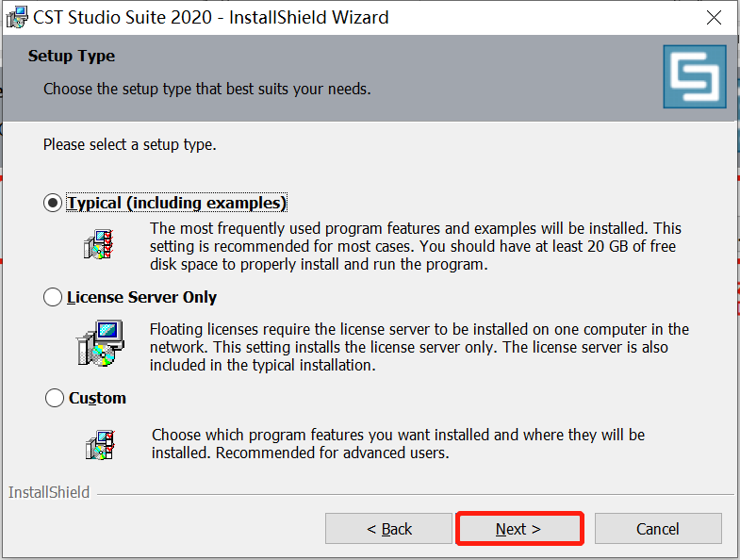Image resolution: width=740 pixels, height=560 pixels.
Task: Click the installer icon in the title bar
Action: [x=16, y=17]
